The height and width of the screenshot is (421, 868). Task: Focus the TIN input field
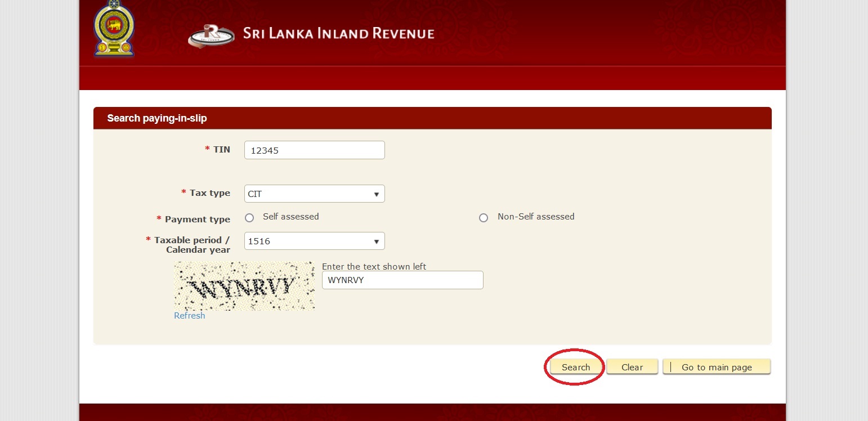pos(314,150)
